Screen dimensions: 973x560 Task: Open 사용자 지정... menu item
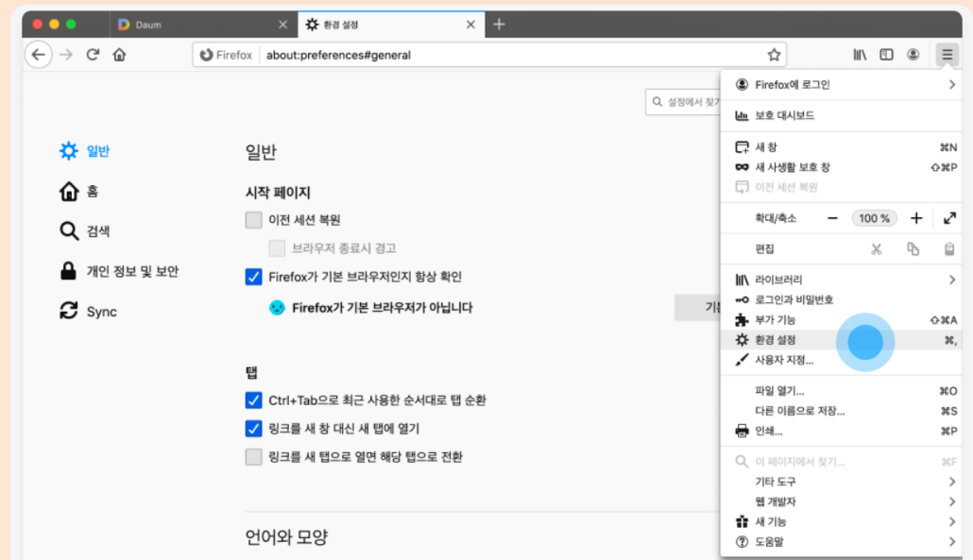pos(841,360)
